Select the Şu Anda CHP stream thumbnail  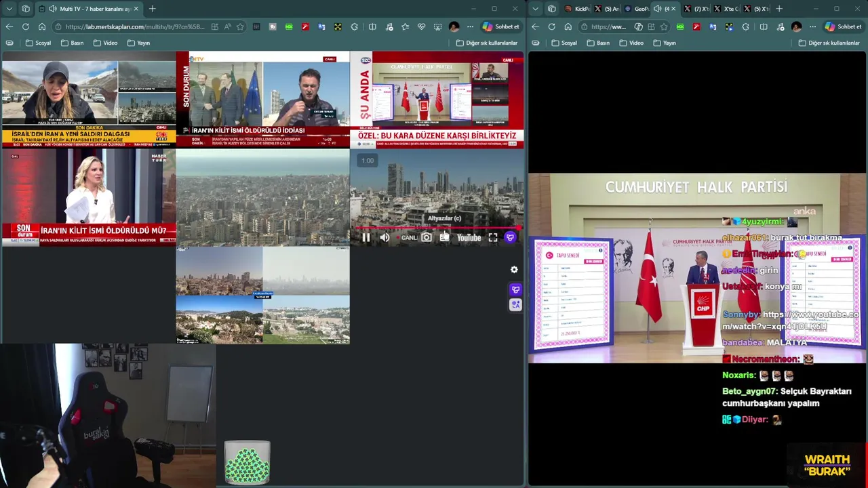(437, 100)
